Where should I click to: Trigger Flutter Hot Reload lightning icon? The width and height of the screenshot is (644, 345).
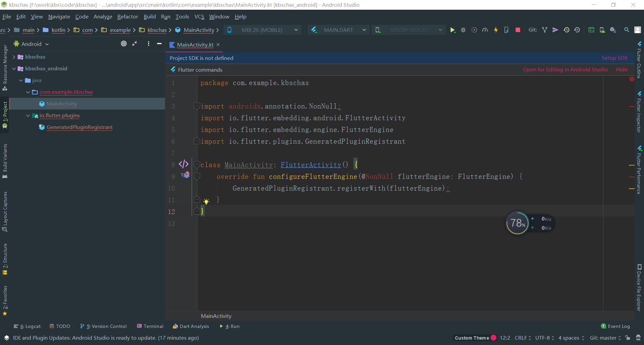496,30
